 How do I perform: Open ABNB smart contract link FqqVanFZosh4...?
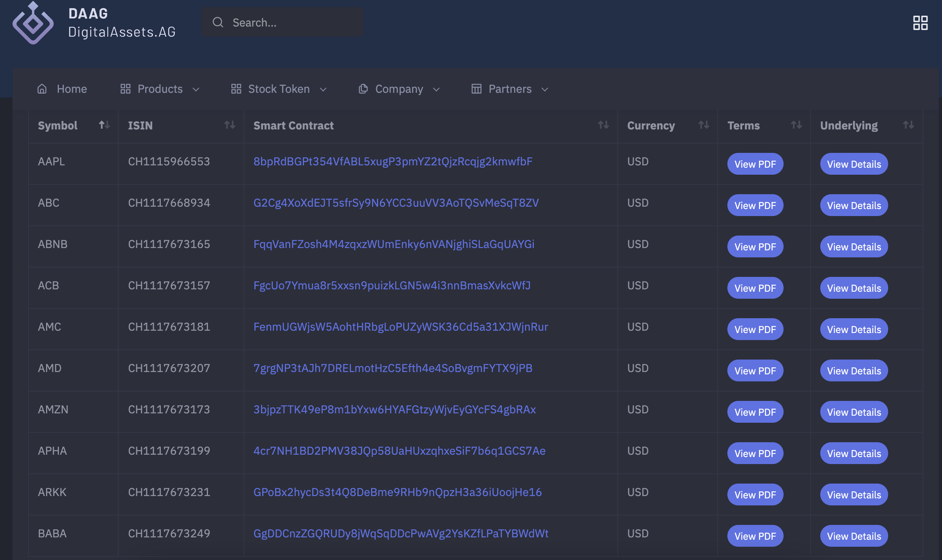tap(394, 244)
